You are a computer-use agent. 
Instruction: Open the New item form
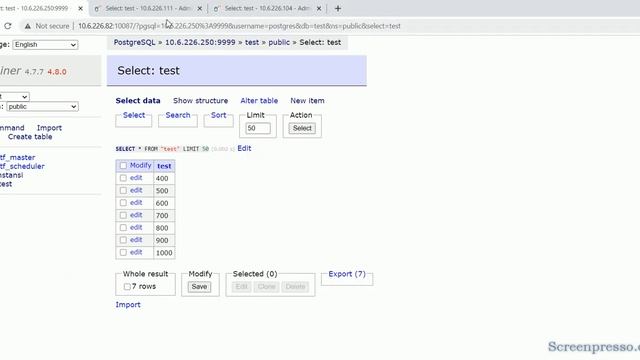[307, 100]
